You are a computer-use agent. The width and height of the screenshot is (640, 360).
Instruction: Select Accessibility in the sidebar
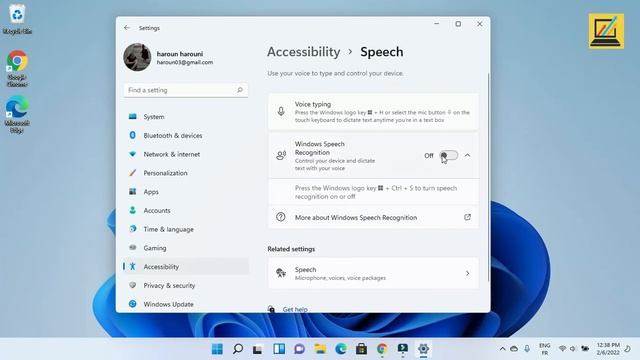[x=186, y=267]
